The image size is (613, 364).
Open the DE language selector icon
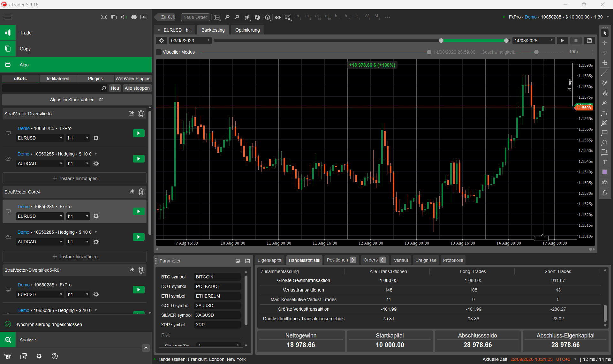[x=144, y=17]
